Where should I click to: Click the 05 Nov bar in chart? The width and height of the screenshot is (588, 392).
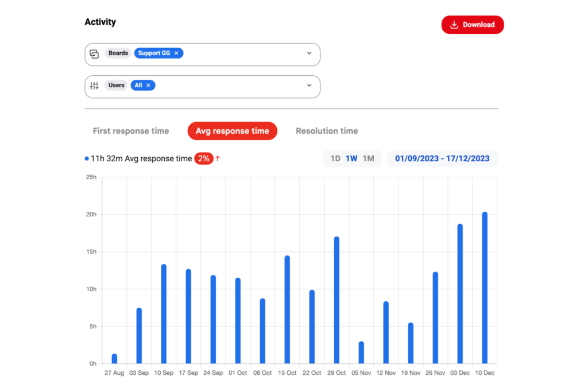tap(361, 352)
